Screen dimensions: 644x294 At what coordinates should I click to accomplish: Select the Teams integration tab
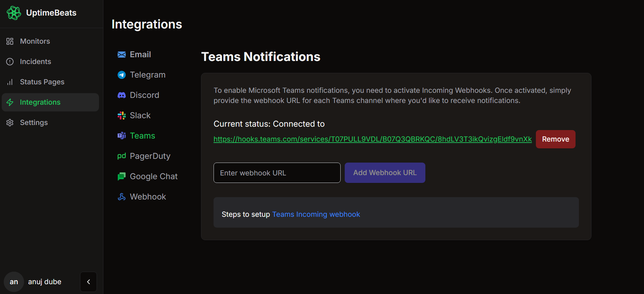tap(142, 136)
